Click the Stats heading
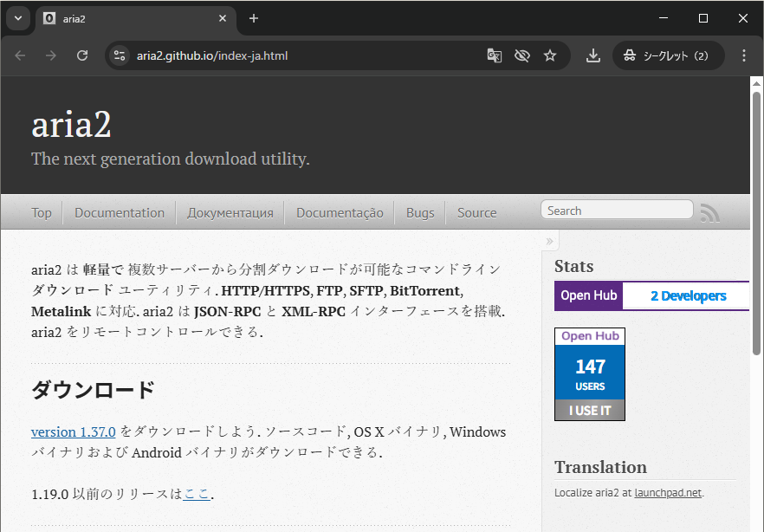 [574, 267]
